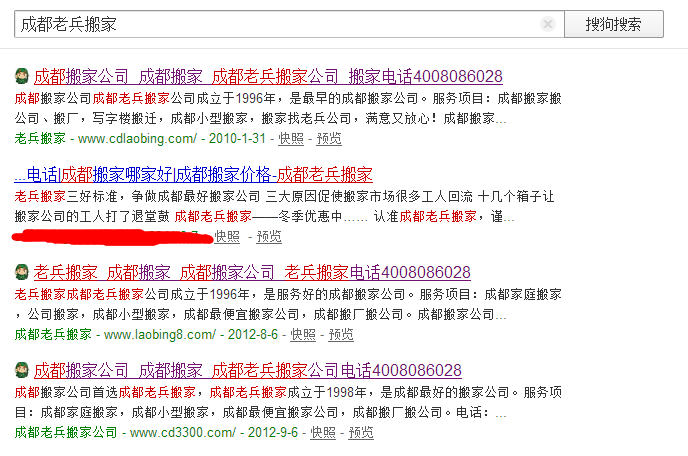Open 快照 for the laobing8.com result
The image size is (688, 456).
(303, 334)
